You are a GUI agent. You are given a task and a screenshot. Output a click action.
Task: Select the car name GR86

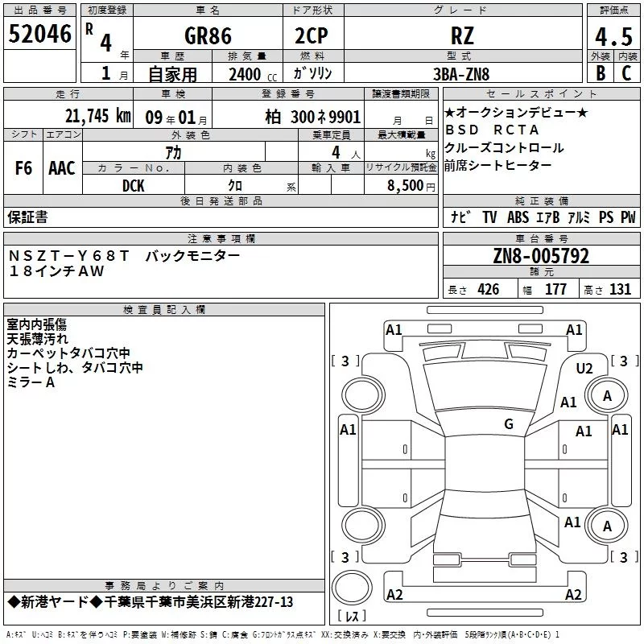point(208,35)
